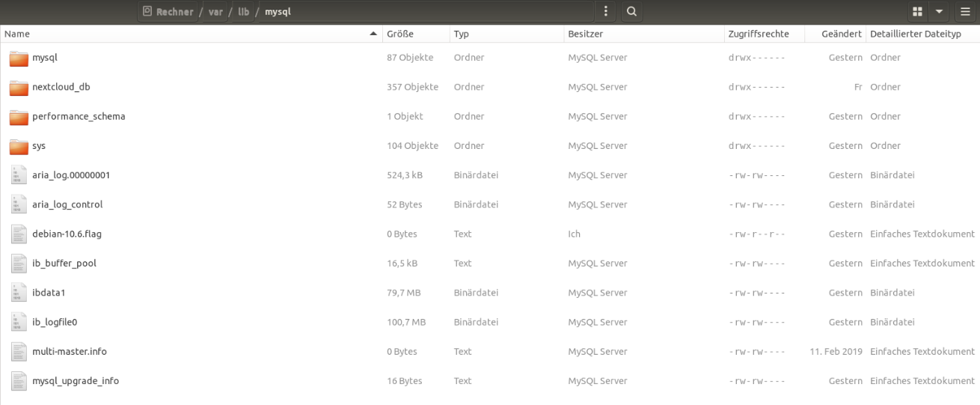Image resolution: width=980 pixels, height=405 pixels.
Task: Toggle sort order via Name column arrow
Action: (373, 34)
